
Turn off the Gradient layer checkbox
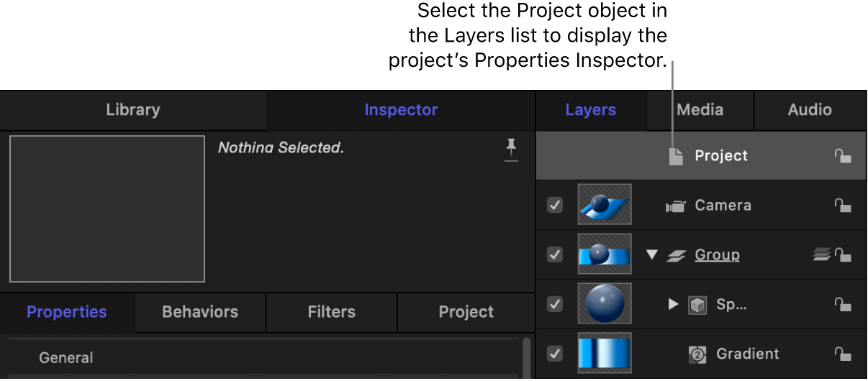tap(555, 353)
